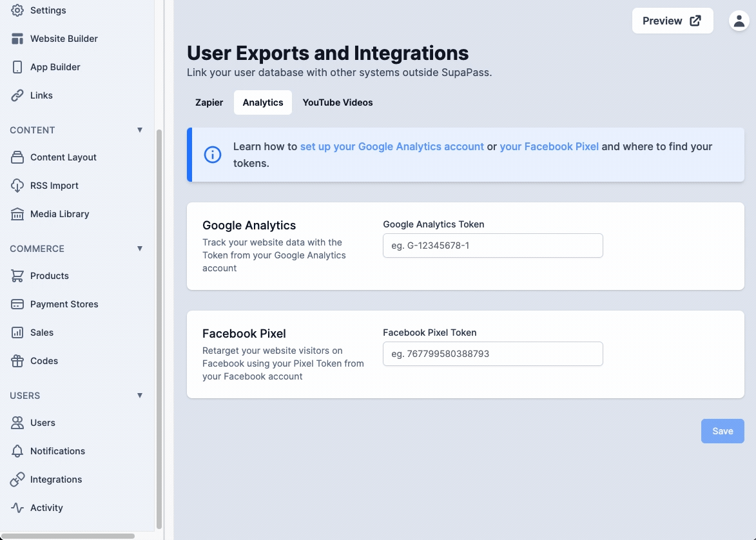Click the Links chain icon
This screenshot has width=756, height=540.
pyautogui.click(x=17, y=95)
